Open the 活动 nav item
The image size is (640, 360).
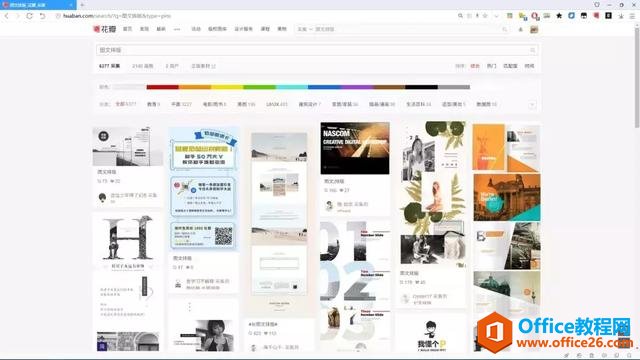[196, 29]
